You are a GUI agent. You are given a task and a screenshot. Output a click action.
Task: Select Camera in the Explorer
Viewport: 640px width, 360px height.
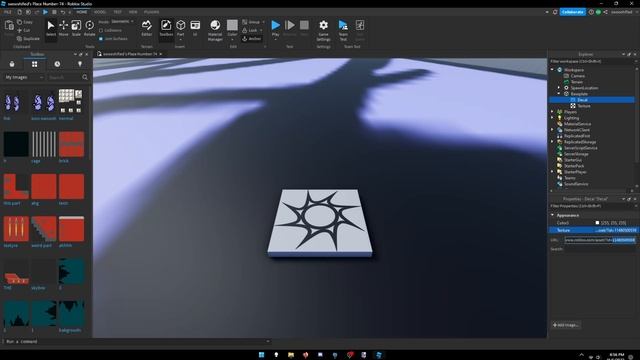click(578, 76)
